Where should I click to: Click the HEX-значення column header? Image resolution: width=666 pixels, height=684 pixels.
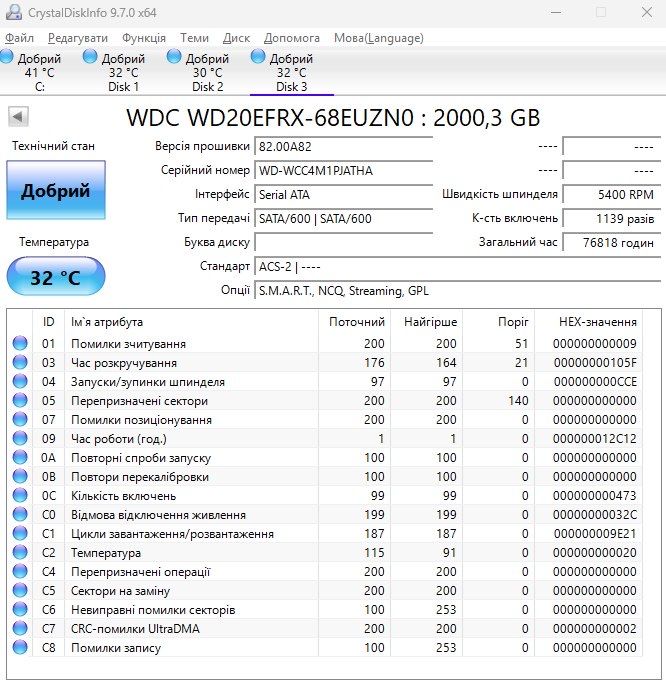588,322
